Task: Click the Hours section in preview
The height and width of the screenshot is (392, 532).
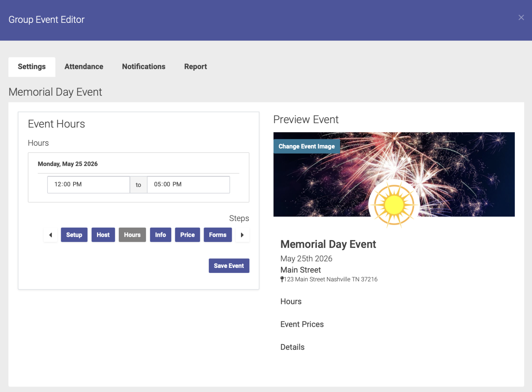Action: (x=291, y=301)
